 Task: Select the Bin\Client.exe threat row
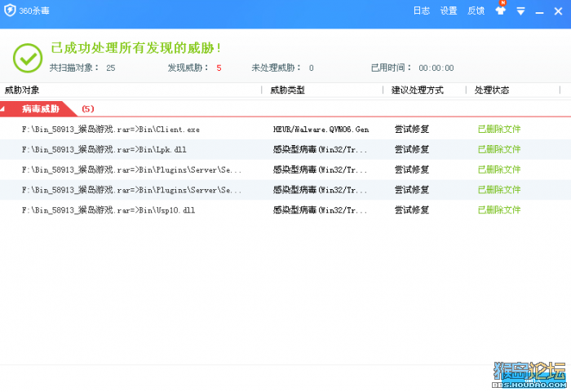(285, 130)
